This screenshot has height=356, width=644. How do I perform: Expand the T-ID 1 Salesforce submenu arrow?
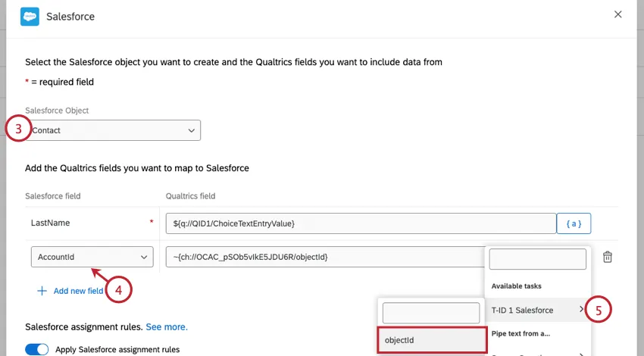click(581, 309)
